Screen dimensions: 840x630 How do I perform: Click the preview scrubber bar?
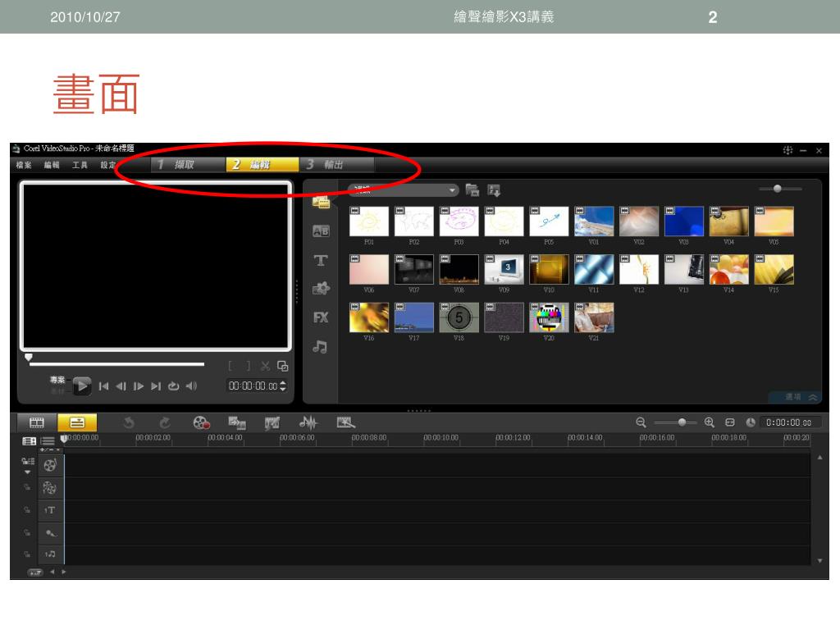(116, 364)
